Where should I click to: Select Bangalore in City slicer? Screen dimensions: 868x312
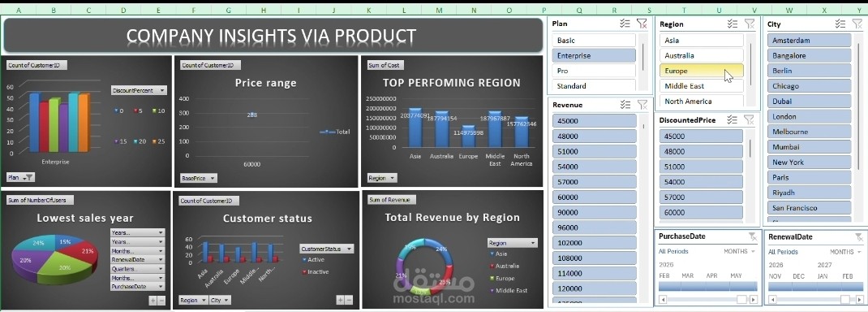coord(809,55)
